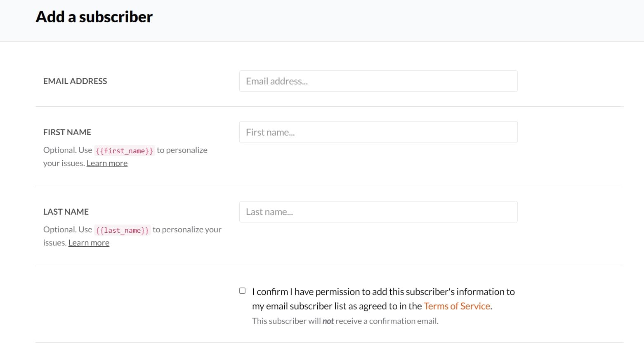The width and height of the screenshot is (644, 344).
Task: Click 'to personalize your' text beside {{last_name}}
Action: click(x=187, y=229)
